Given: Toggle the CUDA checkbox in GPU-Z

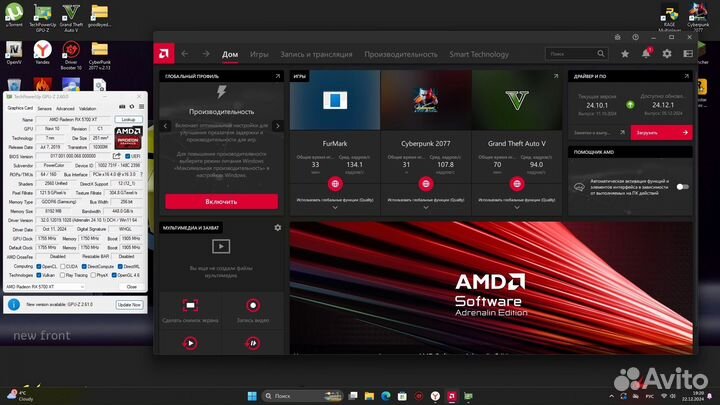Looking at the screenshot, I should pyautogui.click(x=62, y=266).
